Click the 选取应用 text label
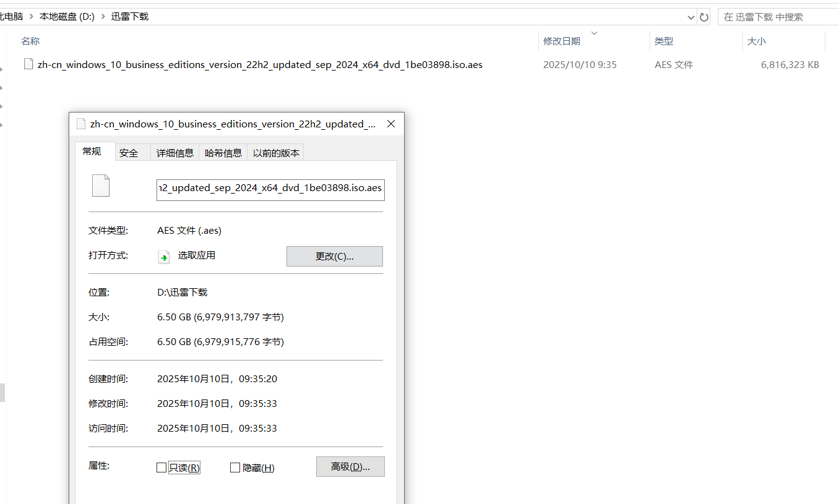 pos(197,255)
